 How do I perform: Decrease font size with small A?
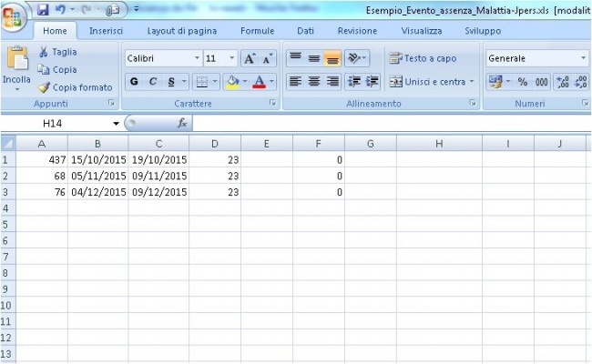click(267, 59)
